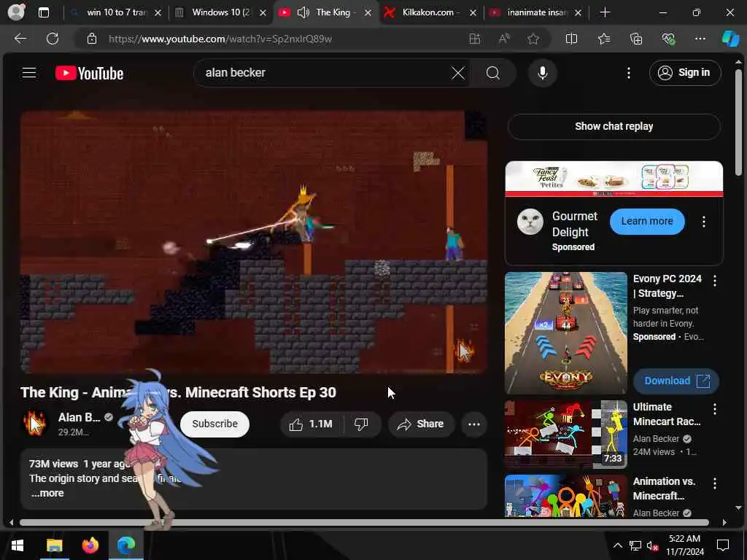Open the Read aloud icon

click(x=504, y=39)
